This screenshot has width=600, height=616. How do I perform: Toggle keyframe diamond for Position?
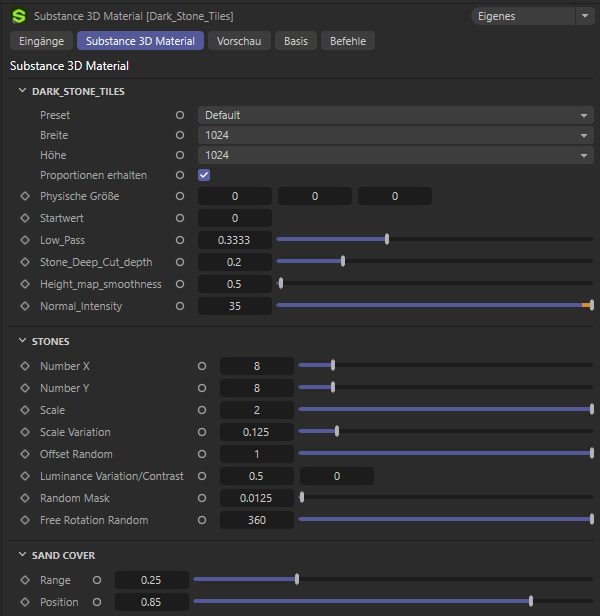[25, 602]
